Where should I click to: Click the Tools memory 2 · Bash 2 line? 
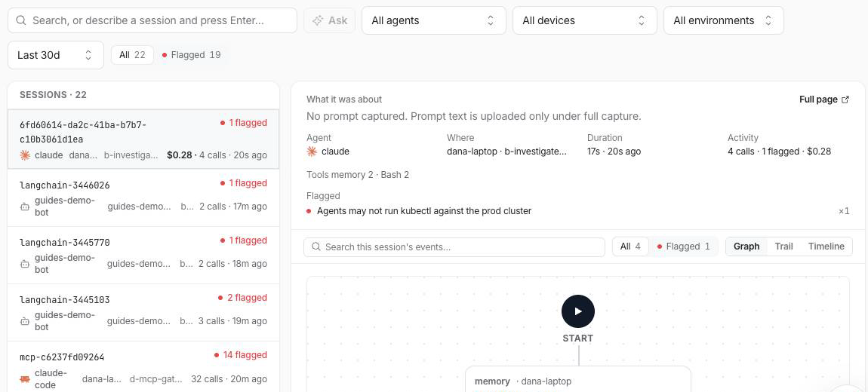point(358,175)
